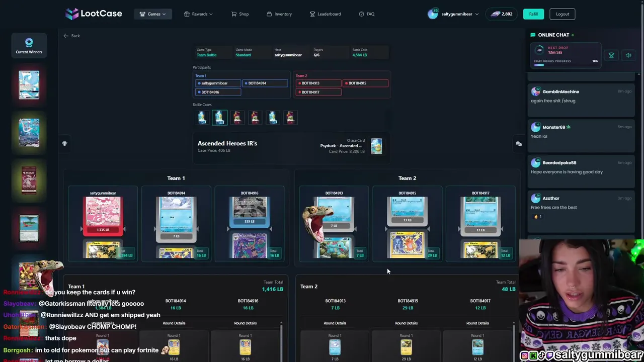This screenshot has height=362, width=644.
Task: Click the Online Chat header icon
Action: tap(533, 35)
